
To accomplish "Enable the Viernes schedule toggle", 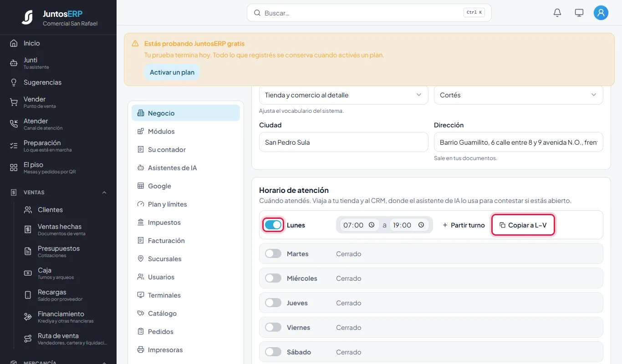I will (273, 327).
